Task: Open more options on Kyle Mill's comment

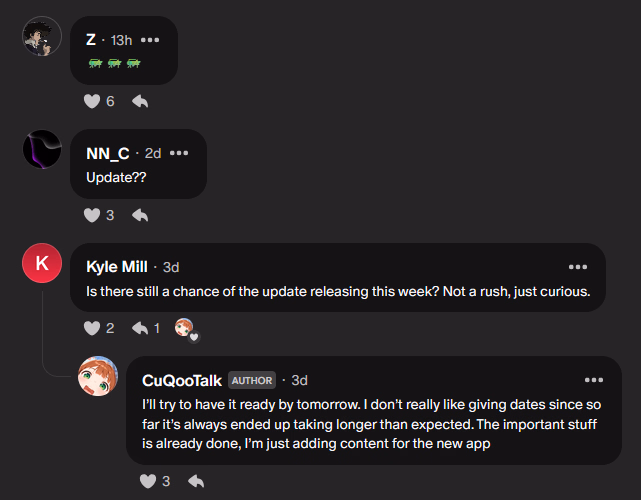Action: pos(578,267)
